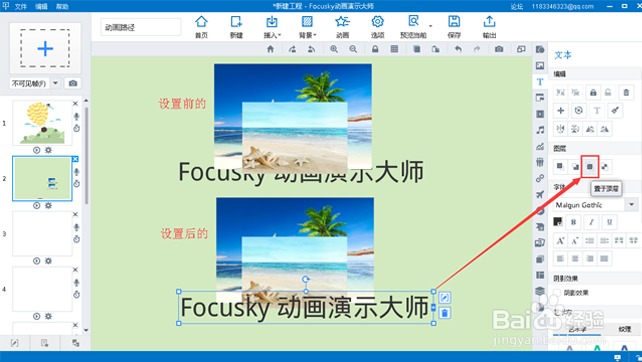Open the chart sidebar icon
Screen dimensions: 642x362
[540, 146]
